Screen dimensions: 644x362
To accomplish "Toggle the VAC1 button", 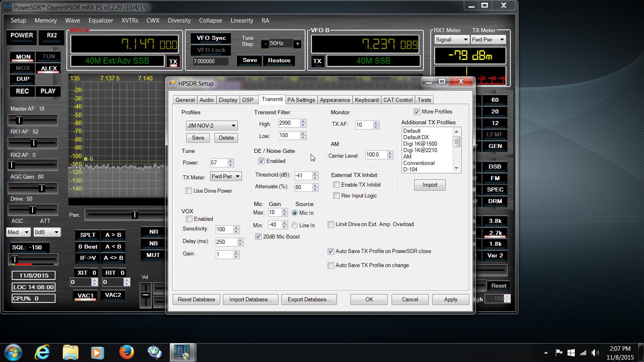I will tap(85, 295).
